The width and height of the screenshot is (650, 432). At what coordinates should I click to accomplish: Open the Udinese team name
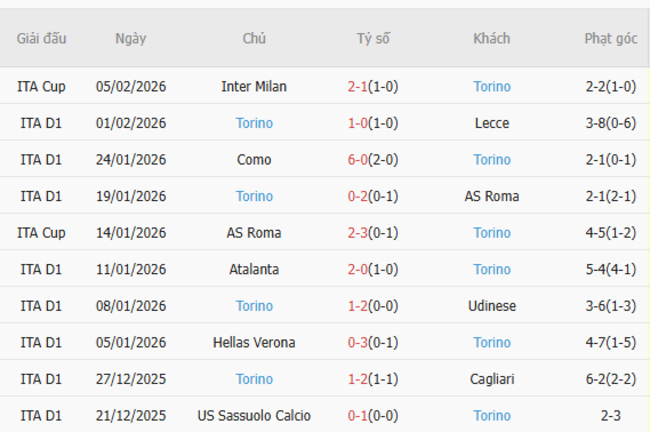(492, 306)
